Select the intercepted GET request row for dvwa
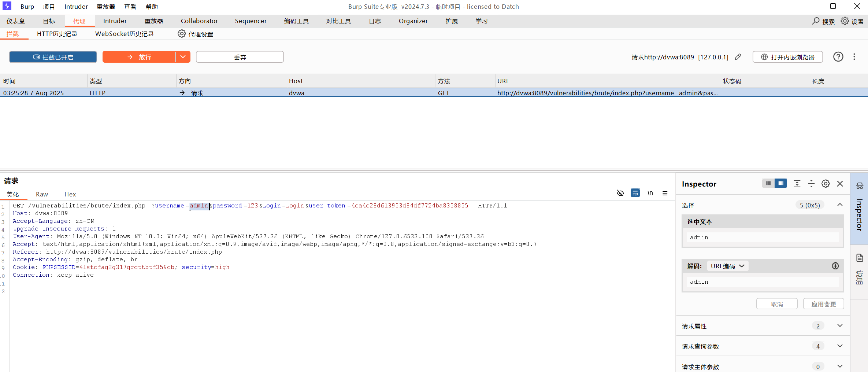Image resolution: width=868 pixels, height=372 pixels. [x=434, y=93]
